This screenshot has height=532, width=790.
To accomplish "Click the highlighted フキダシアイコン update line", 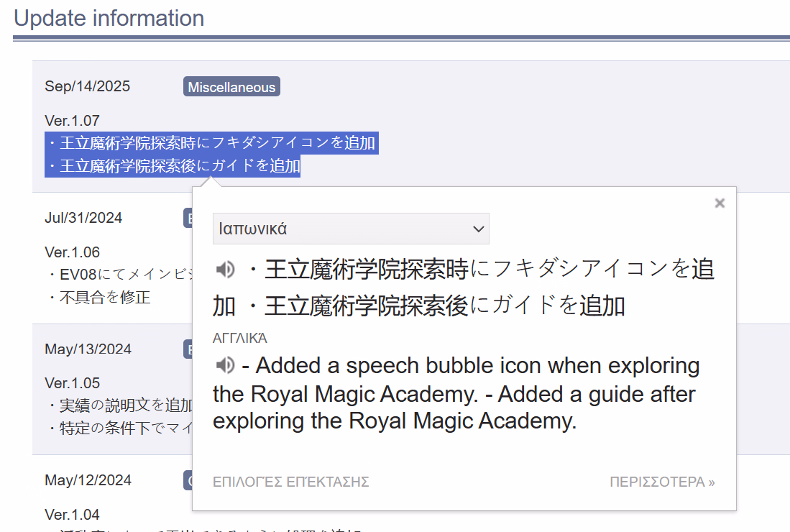I will [211, 143].
